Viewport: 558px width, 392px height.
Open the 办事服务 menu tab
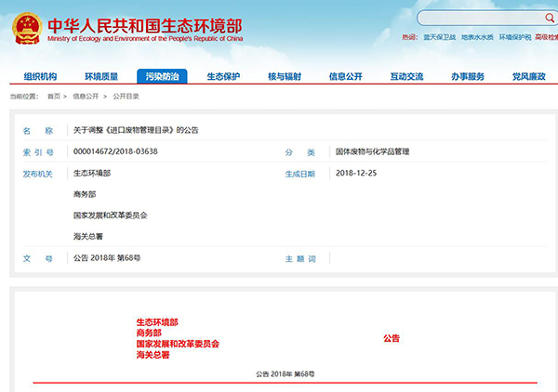(x=468, y=76)
